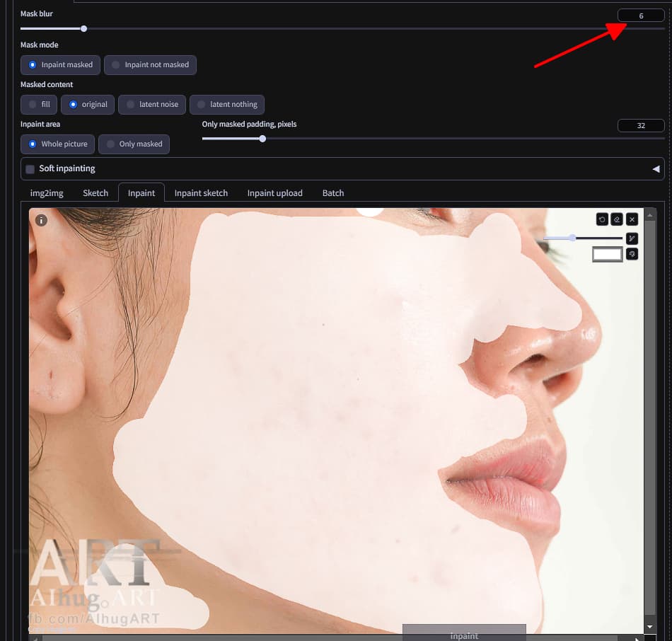Expand the Soft inpainting panel arrow
This screenshot has width=672, height=641.
point(656,168)
